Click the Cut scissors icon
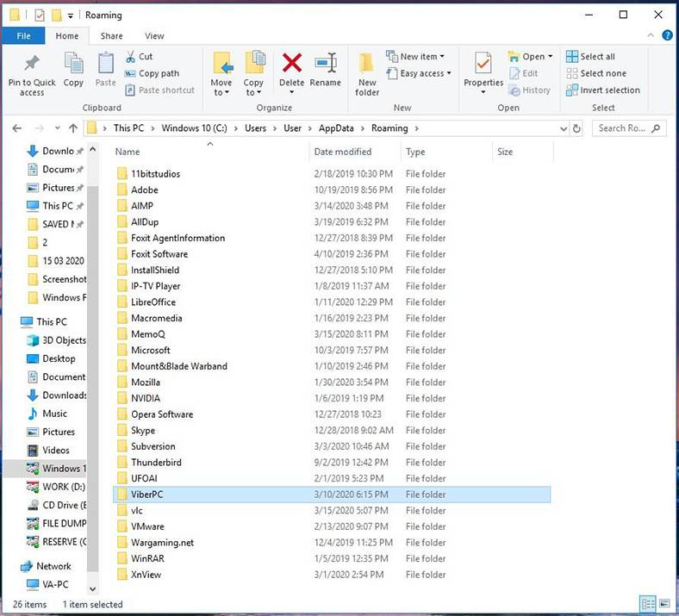 point(130,56)
